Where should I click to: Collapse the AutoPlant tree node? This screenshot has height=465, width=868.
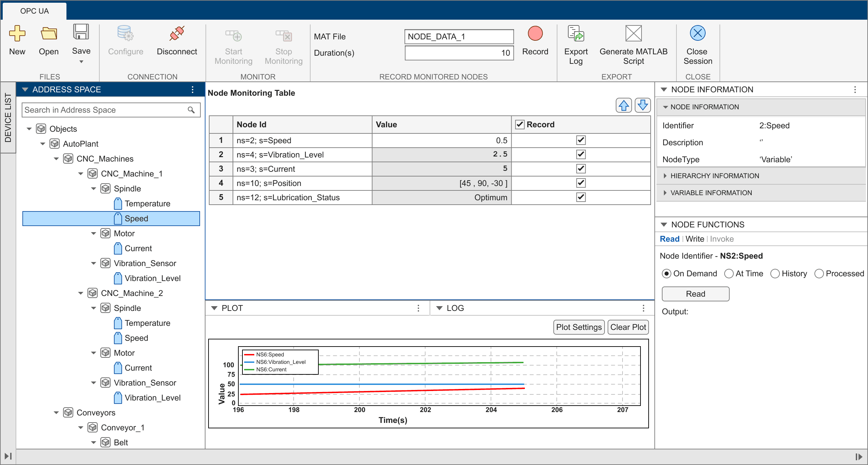(43, 144)
